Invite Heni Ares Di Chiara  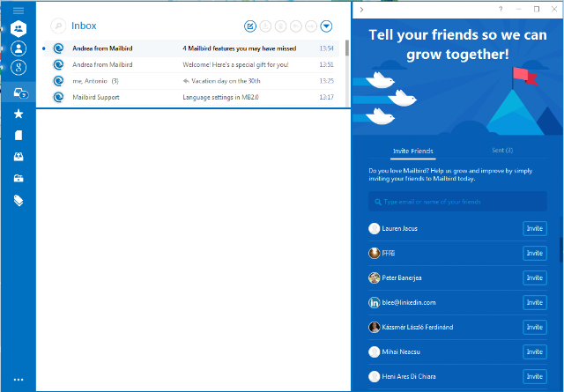click(x=535, y=376)
